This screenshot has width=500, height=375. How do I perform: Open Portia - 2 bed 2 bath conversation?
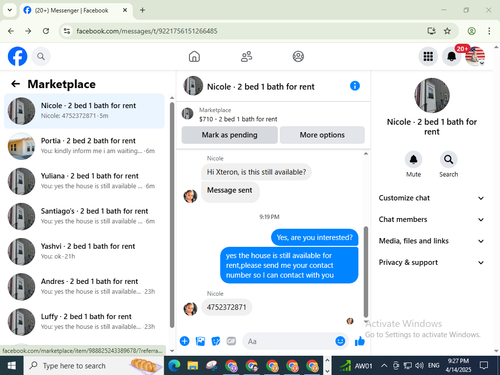point(84,146)
